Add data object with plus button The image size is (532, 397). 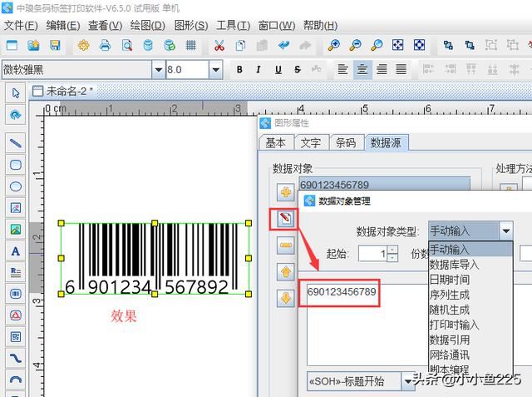coord(286,192)
